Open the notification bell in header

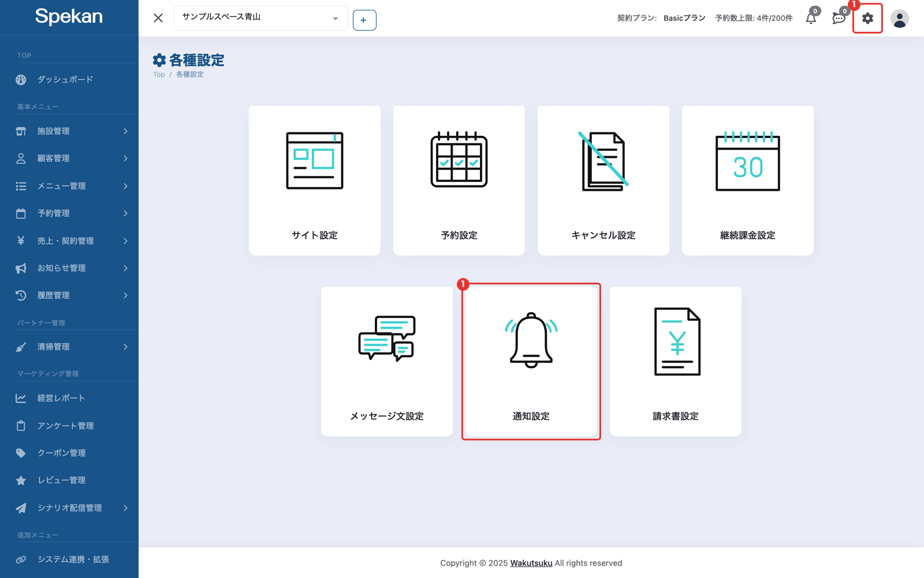(x=811, y=18)
